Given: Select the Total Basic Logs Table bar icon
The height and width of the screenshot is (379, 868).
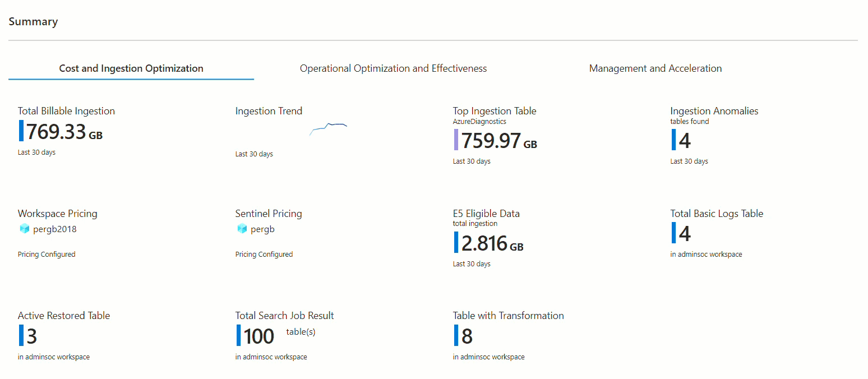Looking at the screenshot, I should [675, 233].
